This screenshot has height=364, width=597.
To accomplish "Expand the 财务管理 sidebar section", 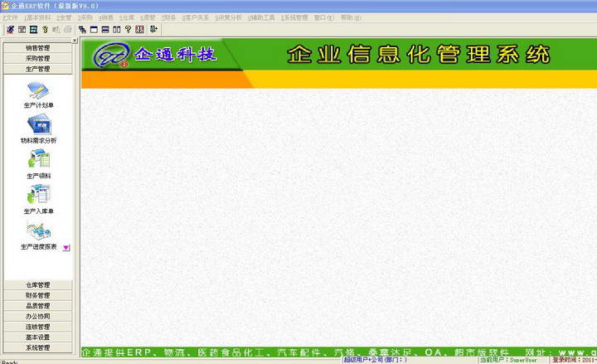I will [x=37, y=295].
